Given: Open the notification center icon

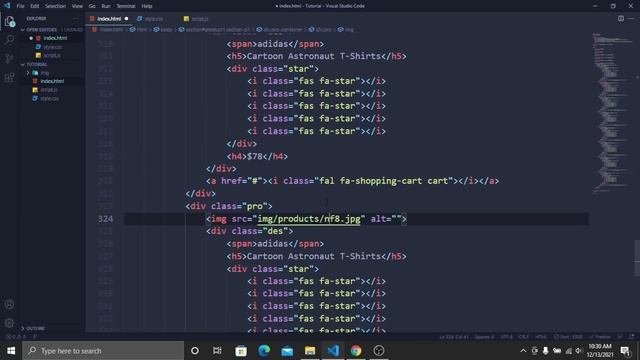Looking at the screenshot, I should point(625,351).
